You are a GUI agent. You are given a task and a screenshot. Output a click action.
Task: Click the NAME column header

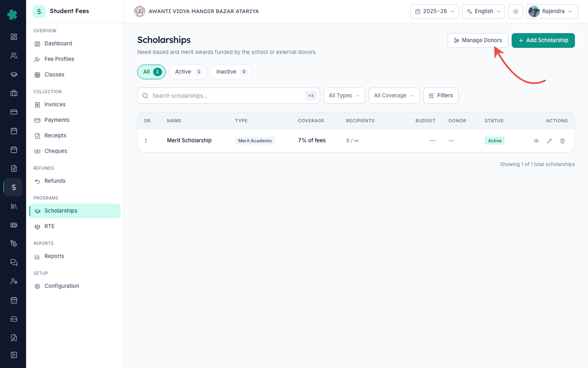(174, 121)
